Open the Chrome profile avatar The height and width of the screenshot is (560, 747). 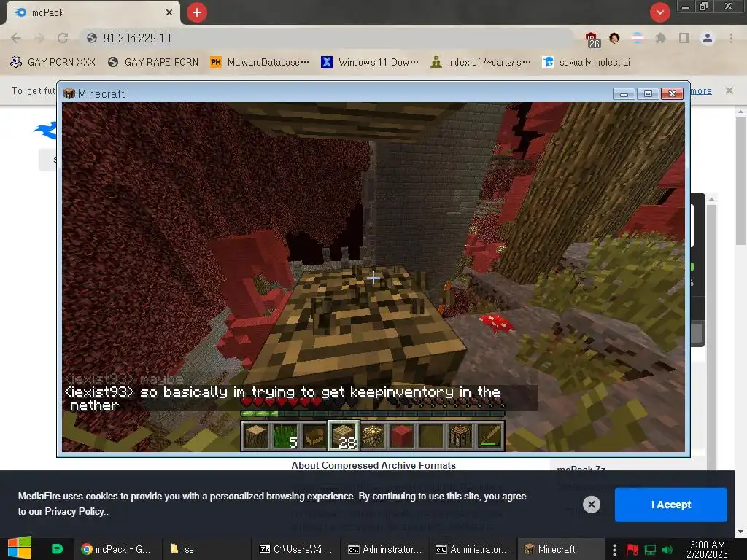click(708, 38)
